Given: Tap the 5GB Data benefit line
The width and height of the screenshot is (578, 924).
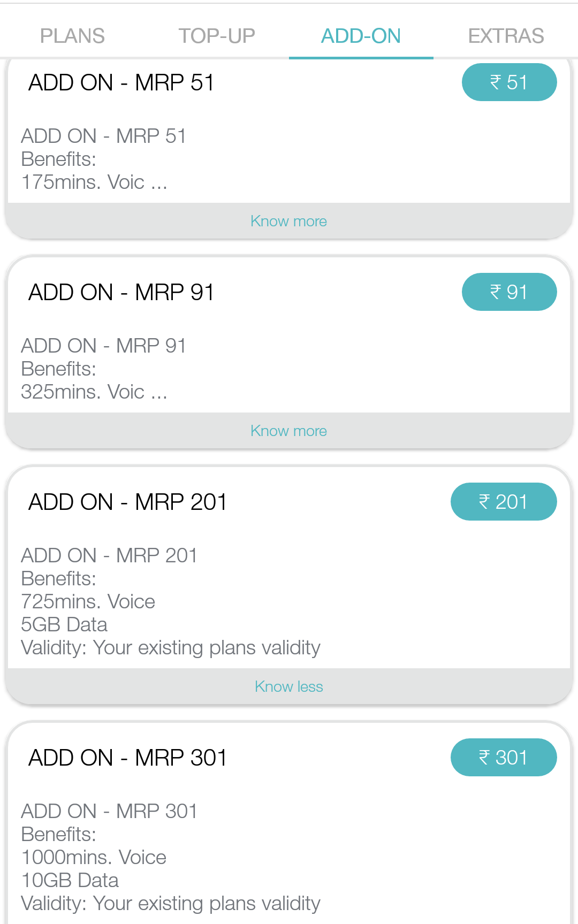Looking at the screenshot, I should coord(64,624).
